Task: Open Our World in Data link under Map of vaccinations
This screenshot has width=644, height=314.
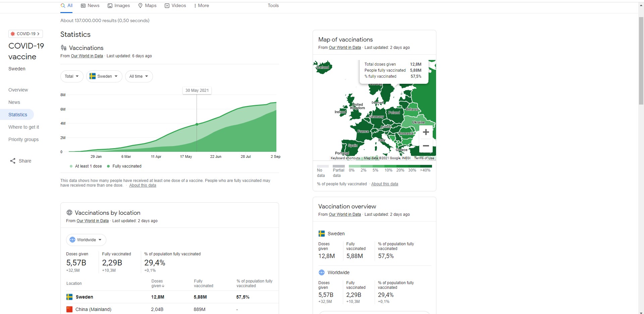Action: [x=345, y=48]
